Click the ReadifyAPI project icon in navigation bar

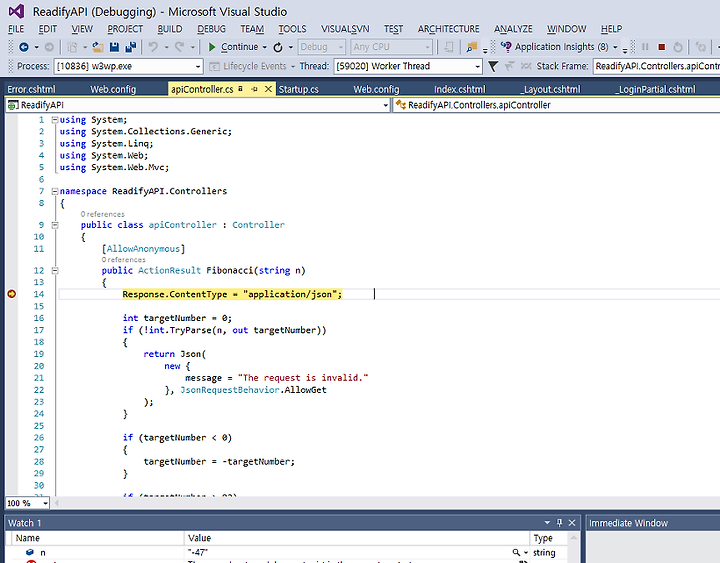(13, 105)
